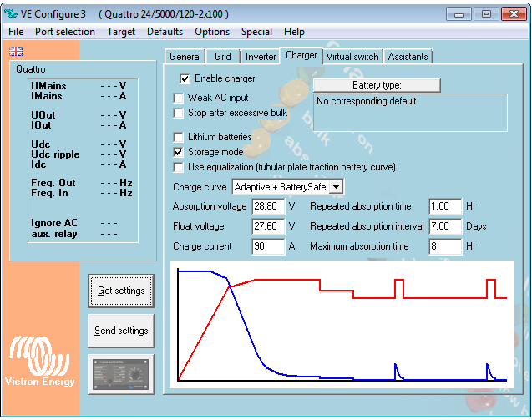This screenshot has height=420, width=532.
Task: Open the Multi Control panel image button
Action: pyautogui.click(x=121, y=374)
